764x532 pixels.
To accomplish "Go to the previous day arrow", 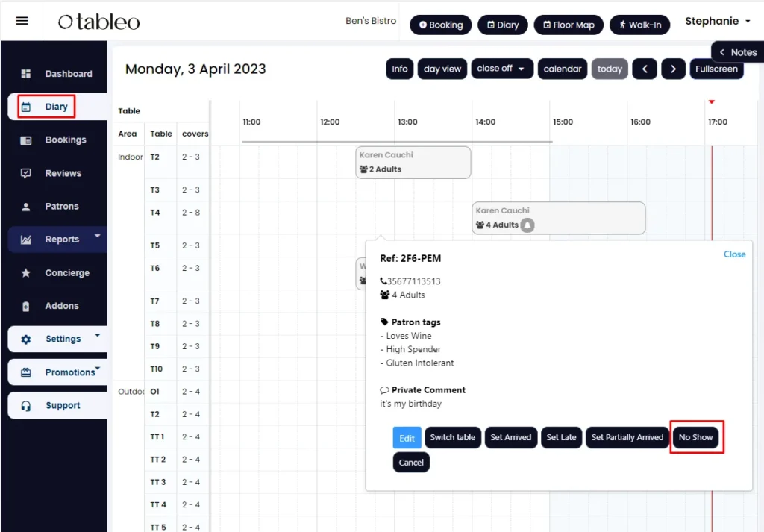I will 645,69.
